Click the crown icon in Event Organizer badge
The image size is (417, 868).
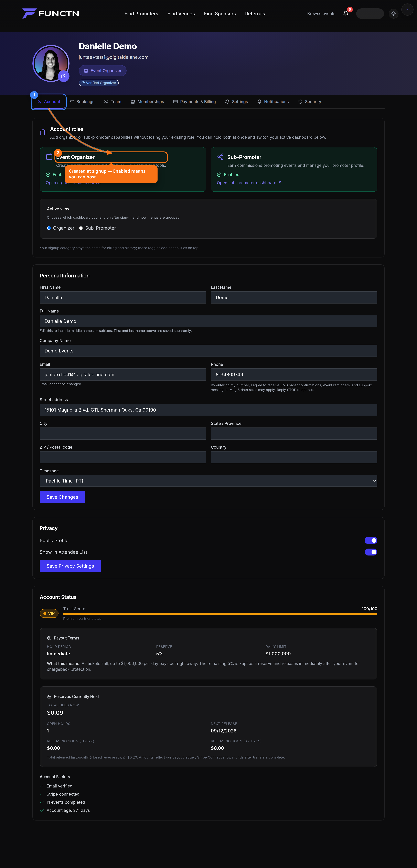[x=86, y=71]
